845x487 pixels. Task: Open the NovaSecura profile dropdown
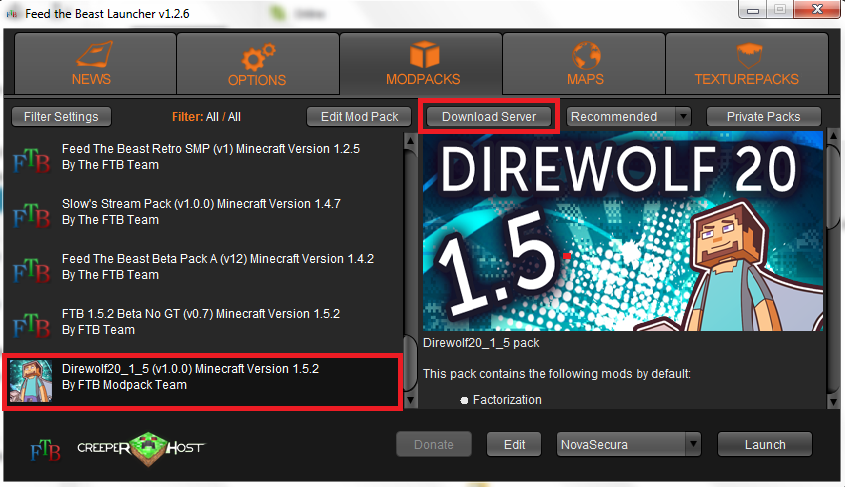[x=628, y=445]
